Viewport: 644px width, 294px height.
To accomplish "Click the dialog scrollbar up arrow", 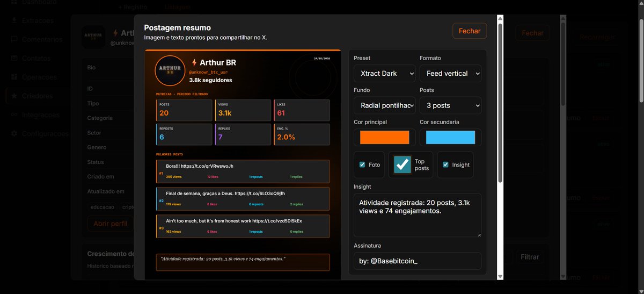I will [x=500, y=18].
